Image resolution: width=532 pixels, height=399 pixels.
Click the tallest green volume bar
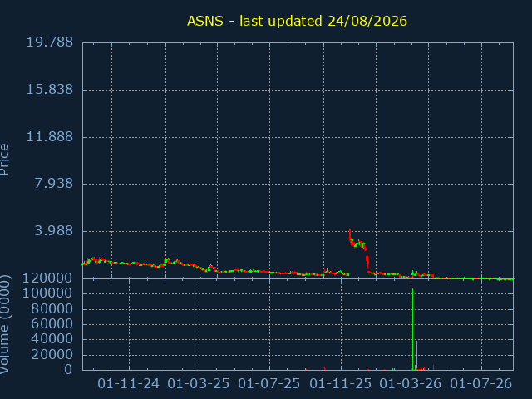412,329
